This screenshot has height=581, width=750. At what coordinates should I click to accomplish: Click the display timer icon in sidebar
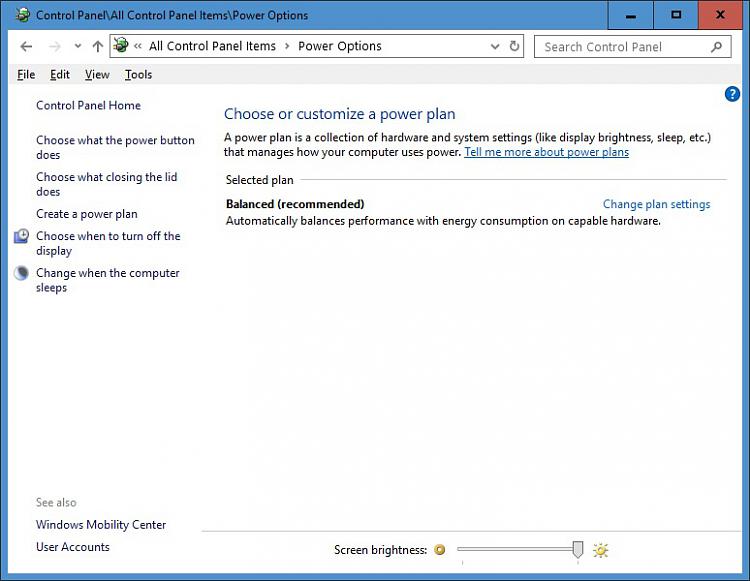tap(21, 236)
